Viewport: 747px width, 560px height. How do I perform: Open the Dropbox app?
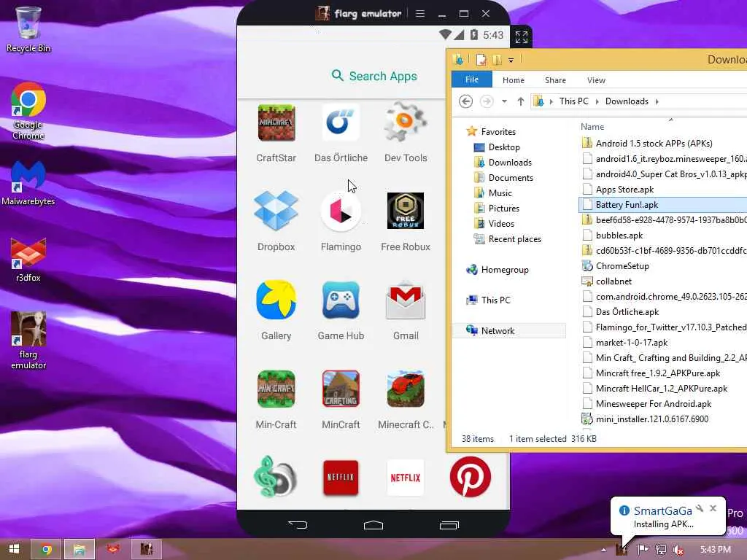(276, 211)
